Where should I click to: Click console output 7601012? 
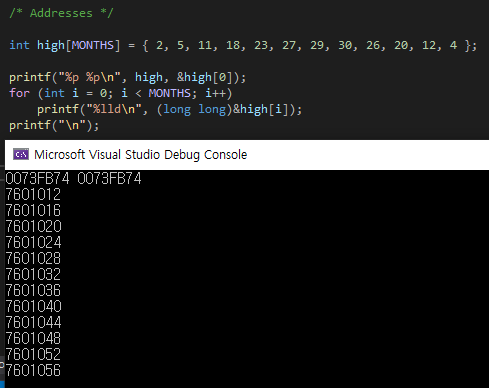tap(33, 194)
